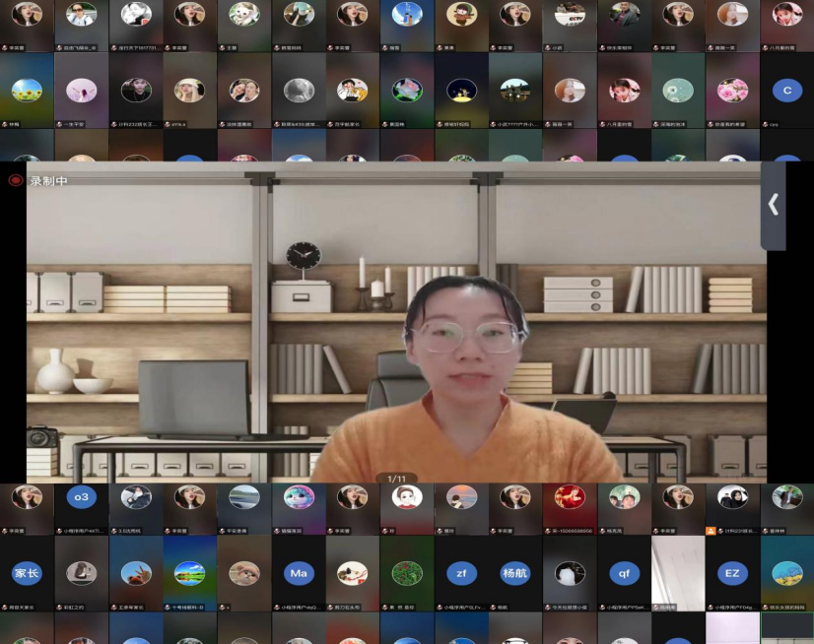Viewport: 814px width, 644px height.
Task: Open participant tile with 'C' avatar
Action: tap(786, 92)
